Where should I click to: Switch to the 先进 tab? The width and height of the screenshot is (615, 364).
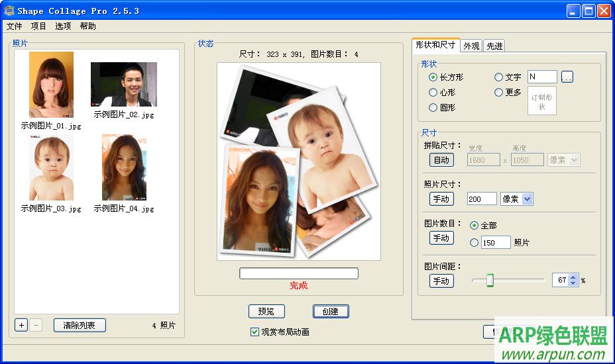(x=494, y=46)
